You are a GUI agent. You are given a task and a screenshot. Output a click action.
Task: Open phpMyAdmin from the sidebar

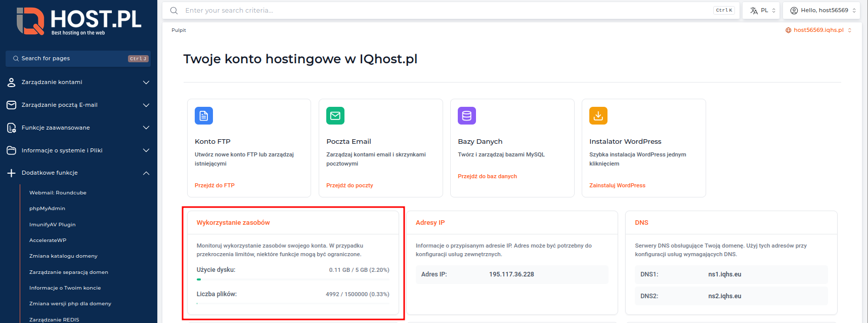47,209
